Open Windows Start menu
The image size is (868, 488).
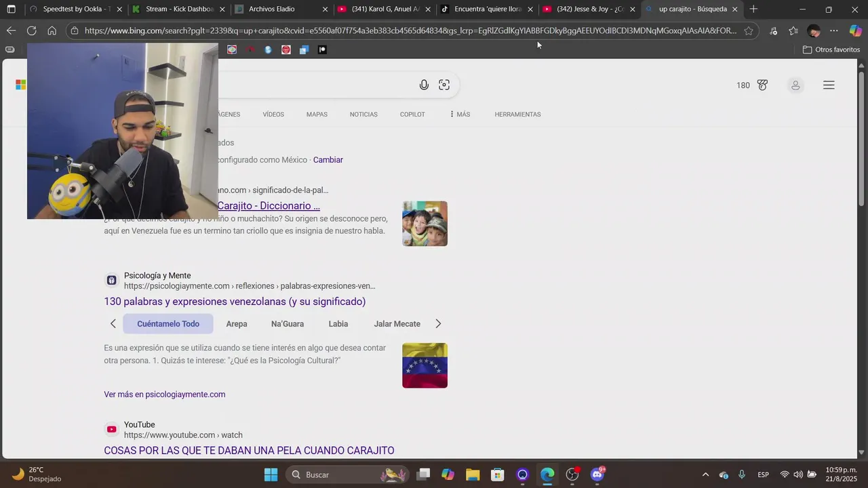[x=271, y=474]
